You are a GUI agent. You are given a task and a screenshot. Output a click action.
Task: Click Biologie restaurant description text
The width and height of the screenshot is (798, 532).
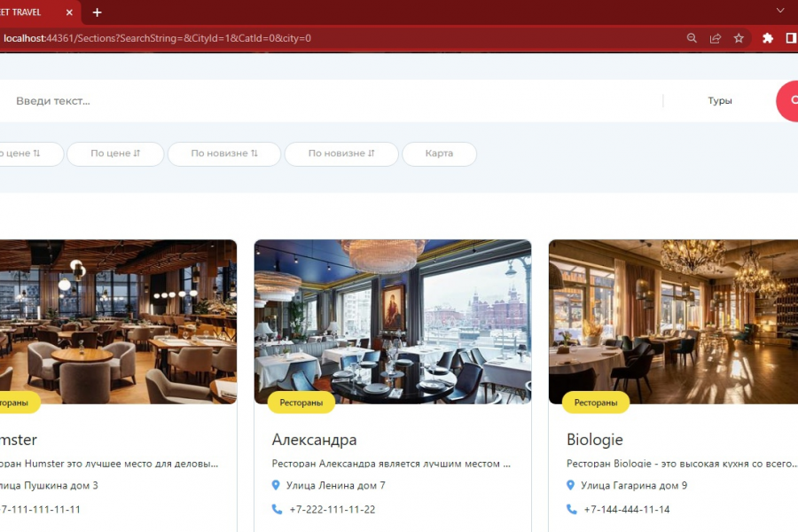point(682,464)
